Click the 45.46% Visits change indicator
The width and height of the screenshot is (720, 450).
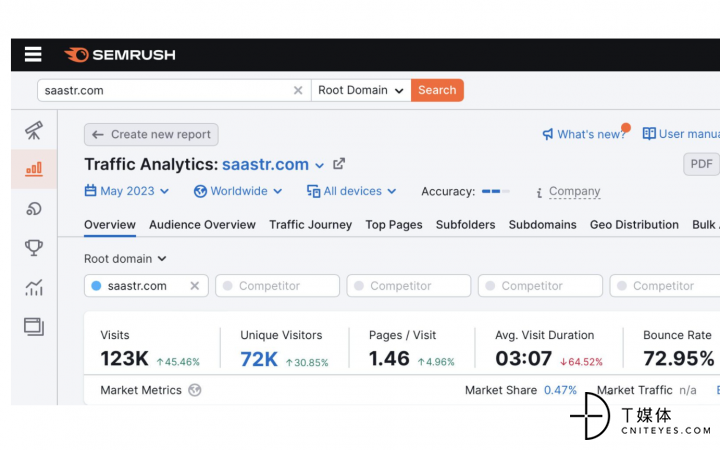(178, 362)
